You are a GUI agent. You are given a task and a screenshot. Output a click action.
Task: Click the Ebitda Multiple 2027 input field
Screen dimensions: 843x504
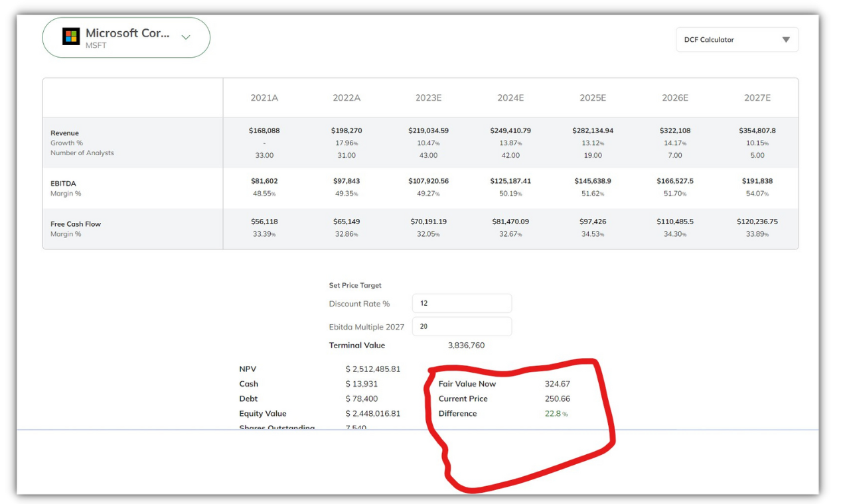point(462,326)
